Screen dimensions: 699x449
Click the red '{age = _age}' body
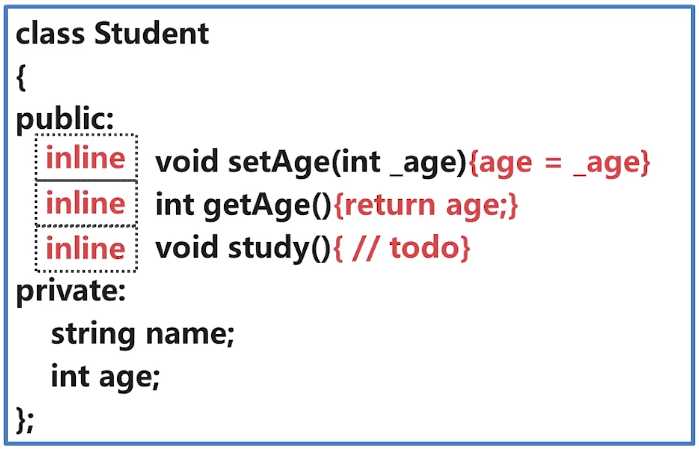[x=560, y=163]
